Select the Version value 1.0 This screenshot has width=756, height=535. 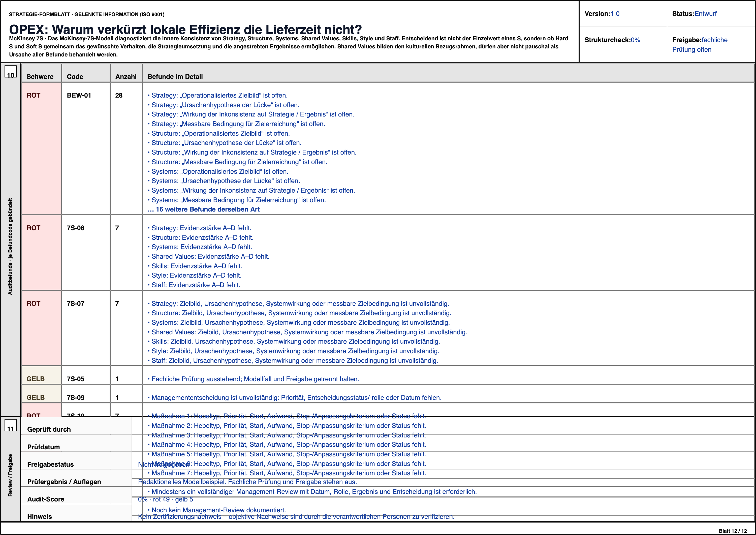coord(615,14)
